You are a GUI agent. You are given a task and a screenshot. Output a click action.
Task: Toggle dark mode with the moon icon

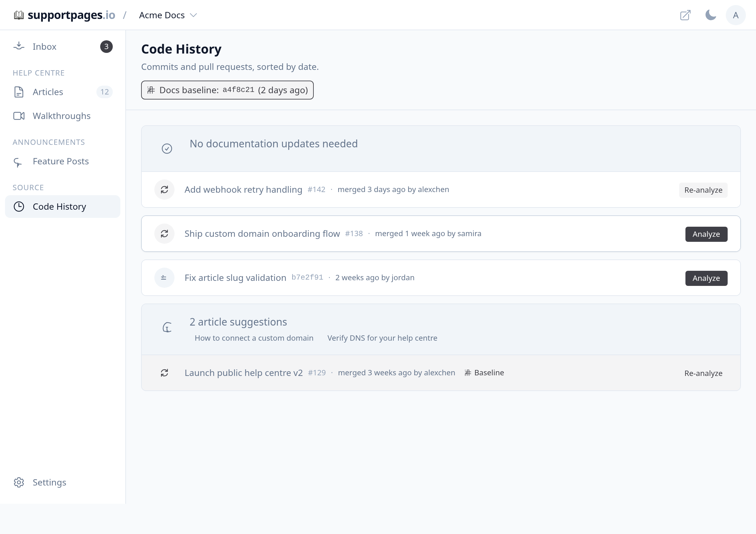tap(711, 15)
